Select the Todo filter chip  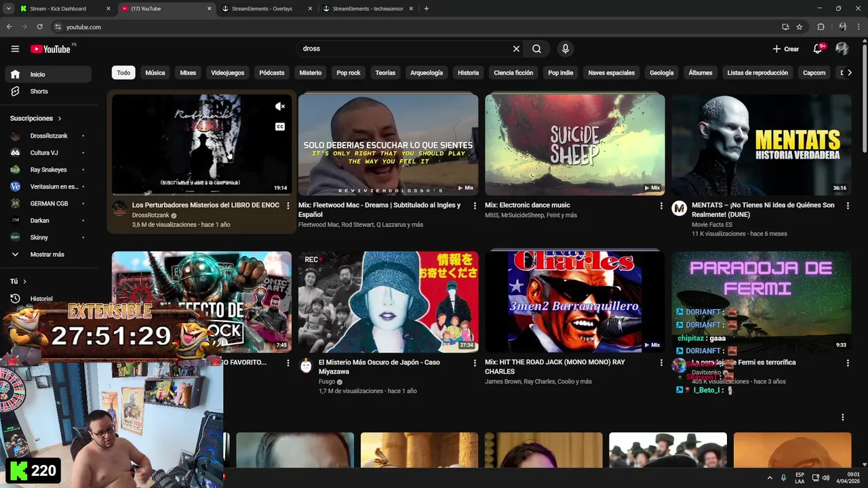coord(123,73)
